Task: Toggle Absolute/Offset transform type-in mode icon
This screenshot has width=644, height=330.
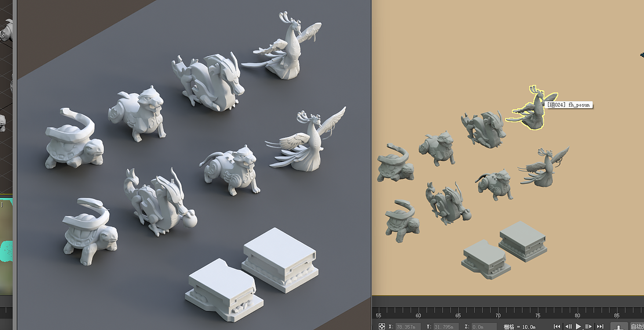Action: [x=381, y=326]
